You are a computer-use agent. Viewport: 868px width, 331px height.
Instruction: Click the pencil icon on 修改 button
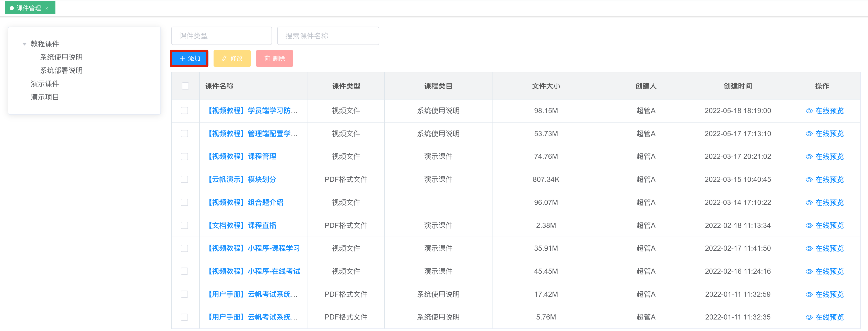point(225,58)
